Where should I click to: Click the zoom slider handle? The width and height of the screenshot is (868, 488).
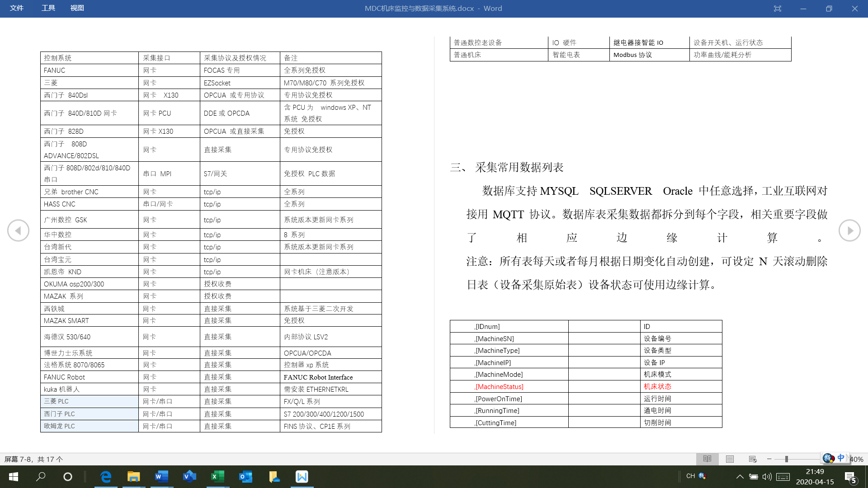[x=786, y=459]
